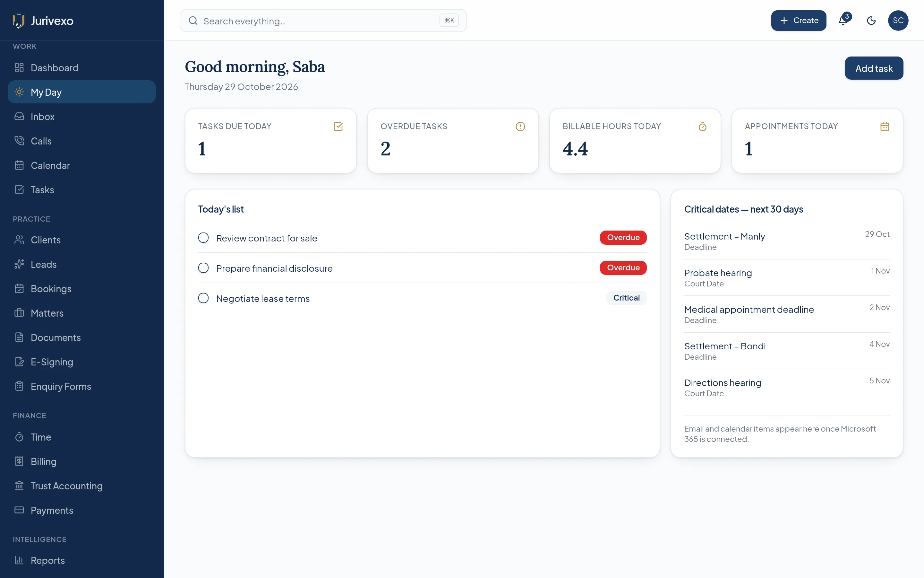Open notifications bell icon
Image resolution: width=924 pixels, height=578 pixels.
pos(843,21)
